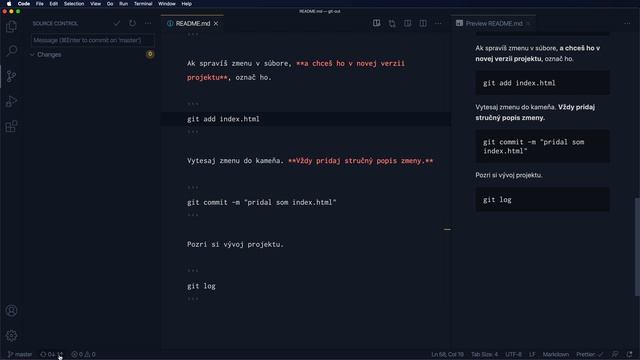Image resolution: width=640 pixels, height=360 pixels.
Task: Click the Changes count badge
Action: point(150,54)
